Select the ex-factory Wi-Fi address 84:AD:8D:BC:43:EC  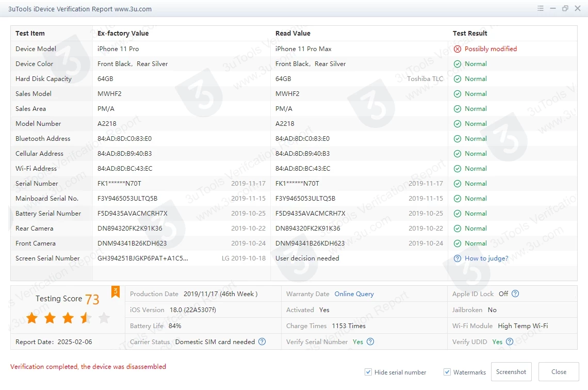[125, 169]
